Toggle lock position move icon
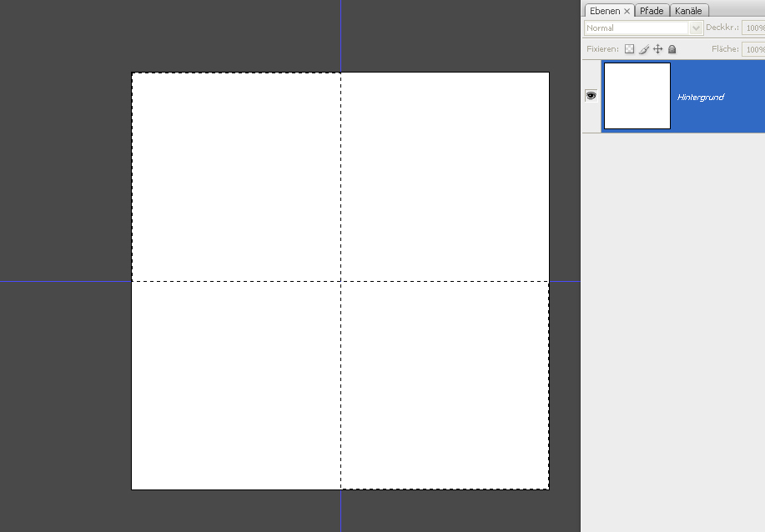 point(657,48)
